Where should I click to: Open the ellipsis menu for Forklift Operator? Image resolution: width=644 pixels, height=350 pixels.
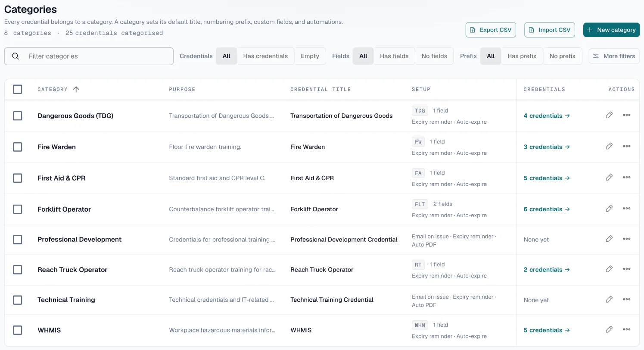627,209
